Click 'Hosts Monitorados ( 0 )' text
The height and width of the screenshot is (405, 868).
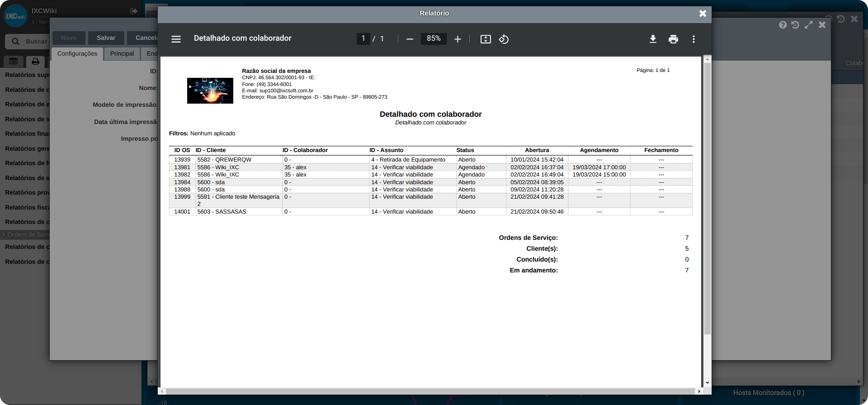[x=769, y=393]
